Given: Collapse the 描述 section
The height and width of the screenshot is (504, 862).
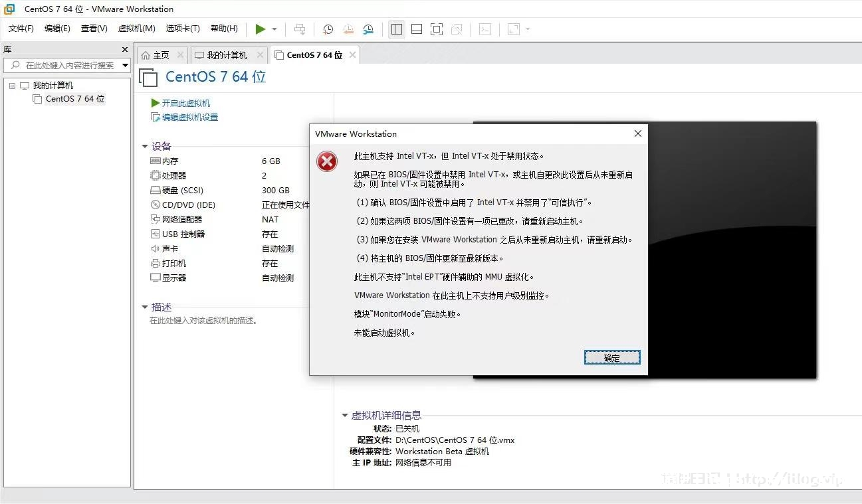Looking at the screenshot, I should pyautogui.click(x=145, y=307).
